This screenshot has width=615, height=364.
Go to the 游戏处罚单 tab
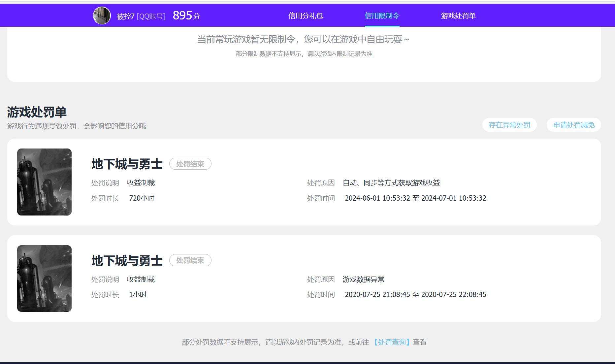pos(458,16)
